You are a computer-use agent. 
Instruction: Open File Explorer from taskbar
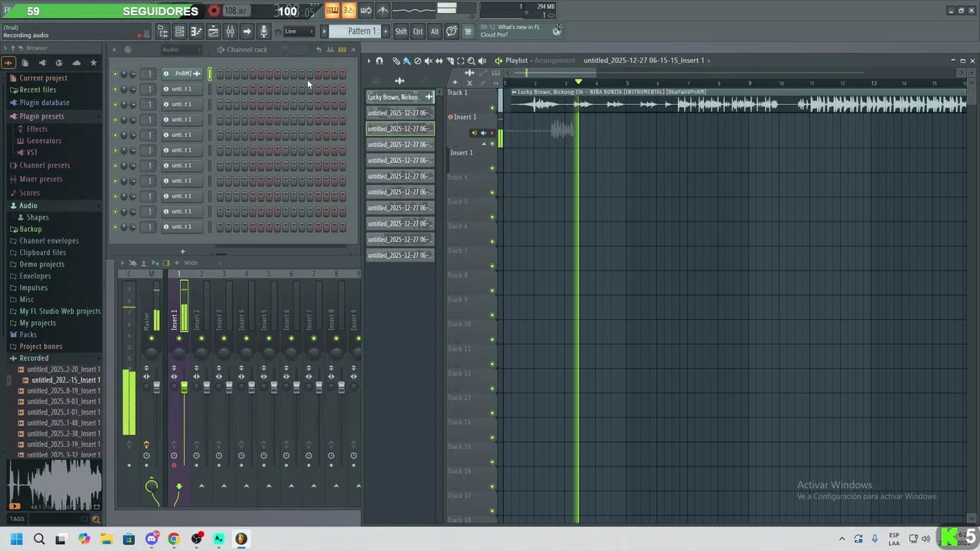point(106,539)
